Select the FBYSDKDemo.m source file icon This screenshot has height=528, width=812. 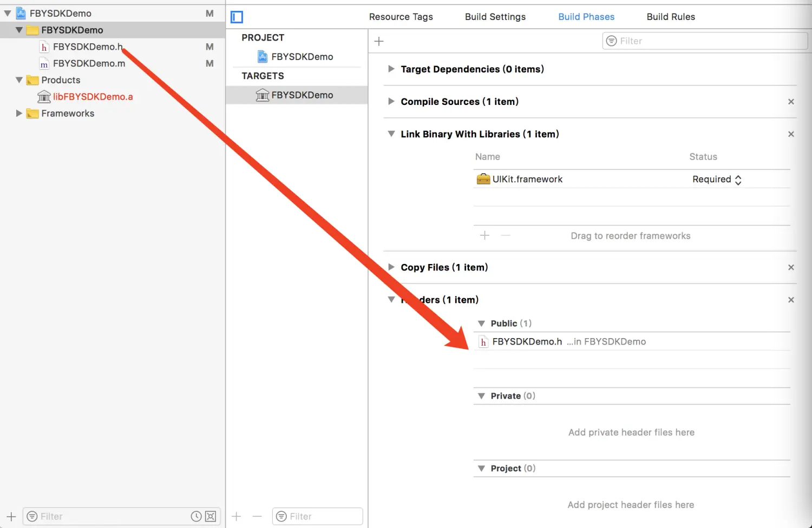click(x=44, y=64)
